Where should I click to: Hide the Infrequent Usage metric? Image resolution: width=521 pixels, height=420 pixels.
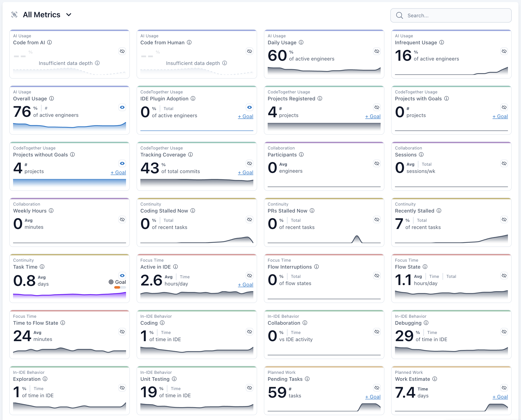point(504,51)
